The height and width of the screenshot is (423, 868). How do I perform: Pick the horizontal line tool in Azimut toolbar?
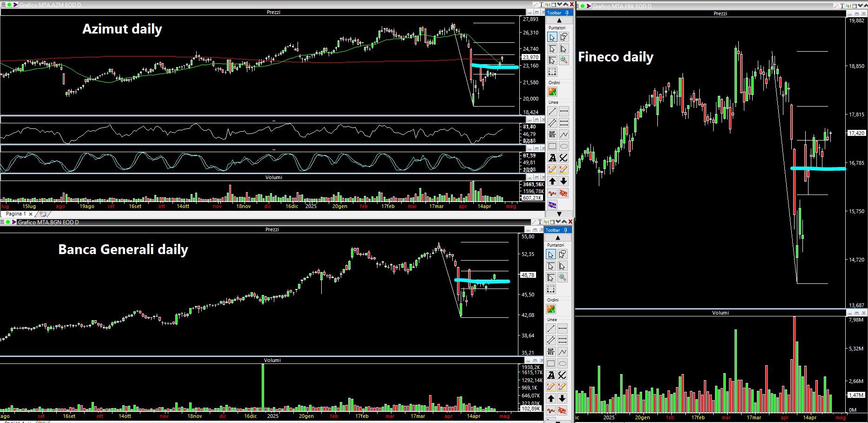point(563,111)
